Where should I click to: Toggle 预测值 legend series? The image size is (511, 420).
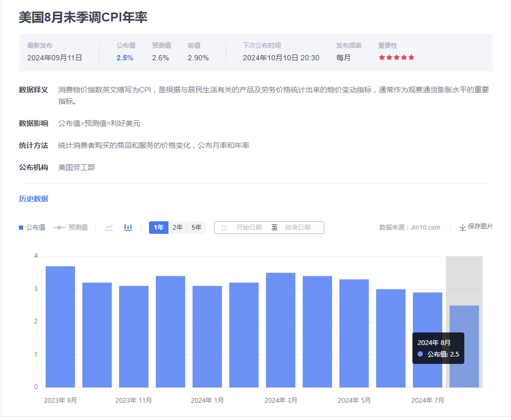70,228
